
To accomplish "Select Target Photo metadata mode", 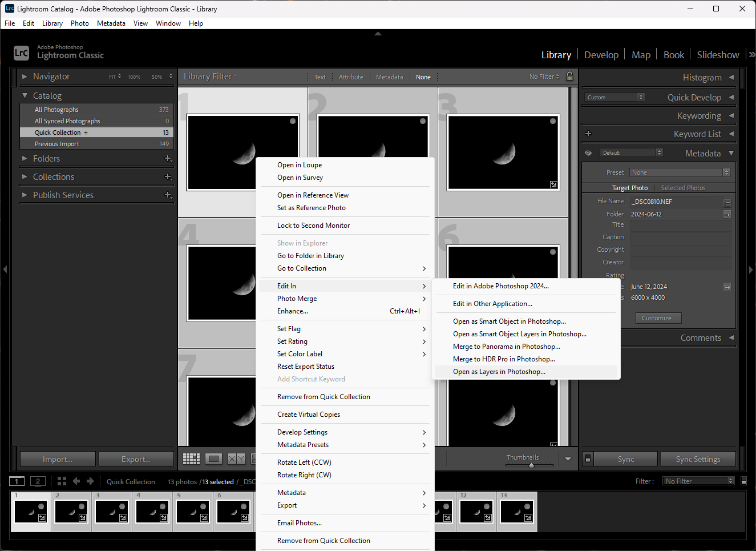I will (629, 188).
